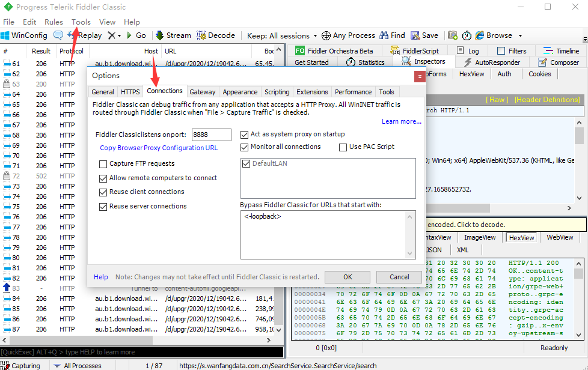Open the Statistics tab
This screenshot has height=370, width=588.
pyautogui.click(x=366, y=62)
